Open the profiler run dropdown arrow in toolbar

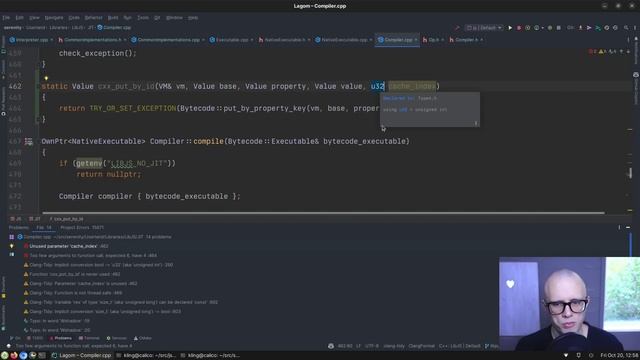pos(542,28)
